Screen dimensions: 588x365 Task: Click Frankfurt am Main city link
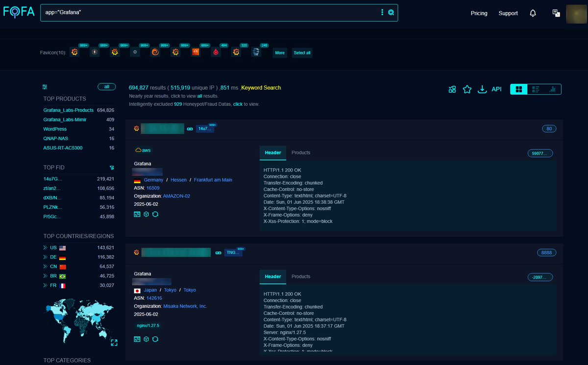pyautogui.click(x=213, y=180)
